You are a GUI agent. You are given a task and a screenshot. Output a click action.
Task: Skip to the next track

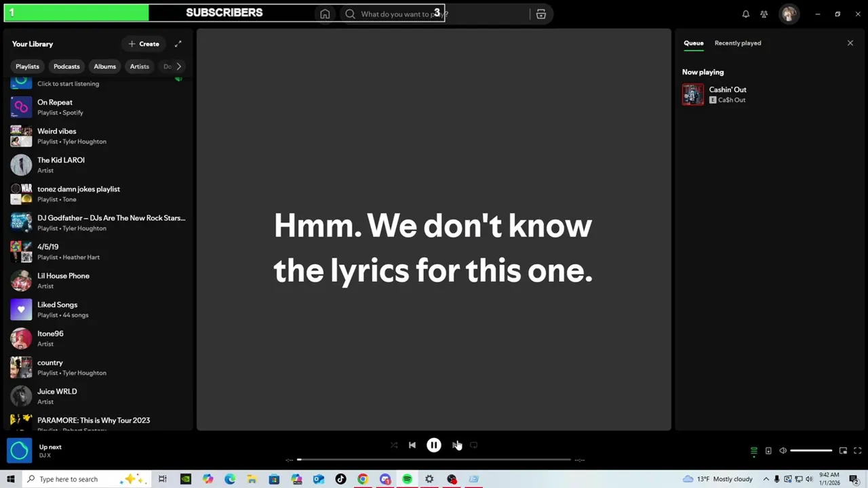click(x=456, y=445)
